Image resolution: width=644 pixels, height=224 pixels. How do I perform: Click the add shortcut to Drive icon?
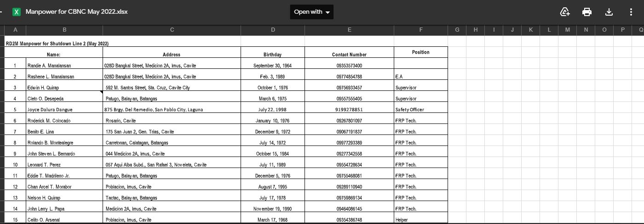coord(565,12)
